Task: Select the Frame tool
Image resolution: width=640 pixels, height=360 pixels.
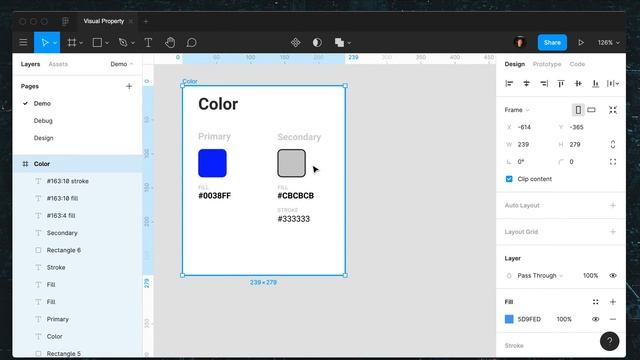Action: (72, 42)
